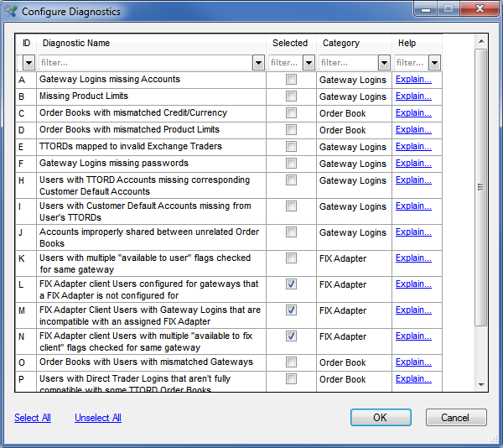Check diagnostic I Customer Default Accounts checkbox
Viewport: 503px width, 448px height.
point(291,206)
